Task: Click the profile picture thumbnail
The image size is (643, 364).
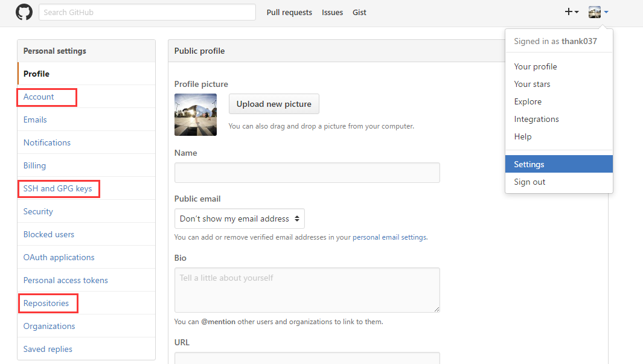Action: (195, 115)
